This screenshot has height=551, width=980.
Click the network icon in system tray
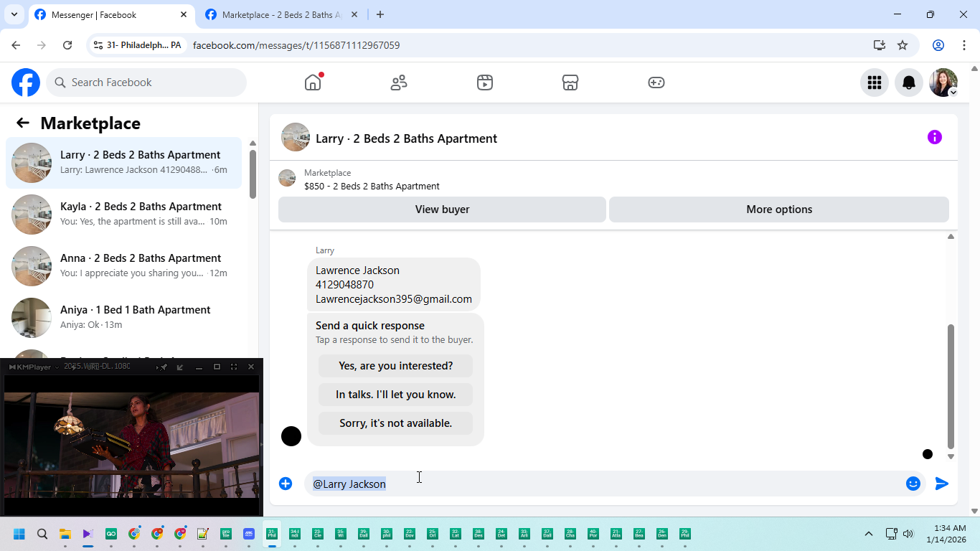(x=891, y=534)
